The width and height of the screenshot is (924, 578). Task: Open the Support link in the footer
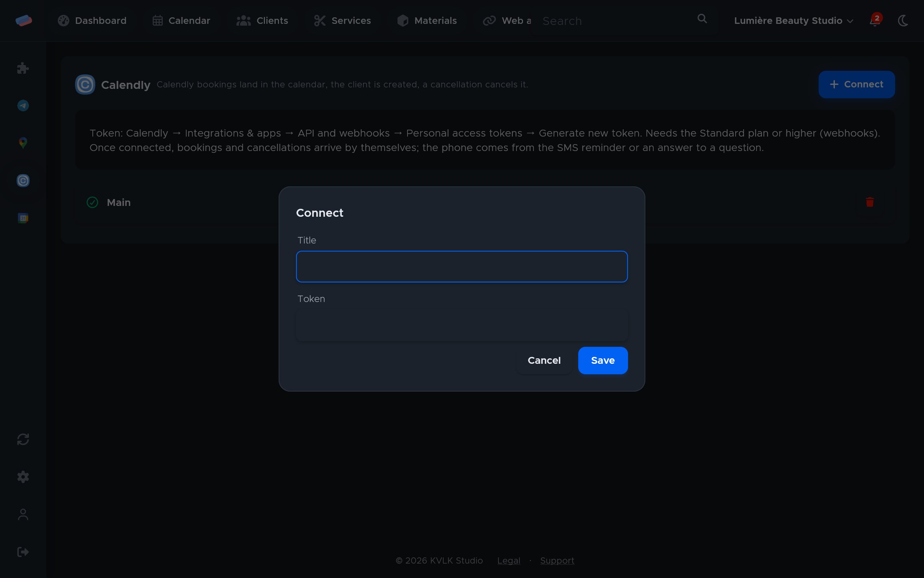[x=557, y=560]
